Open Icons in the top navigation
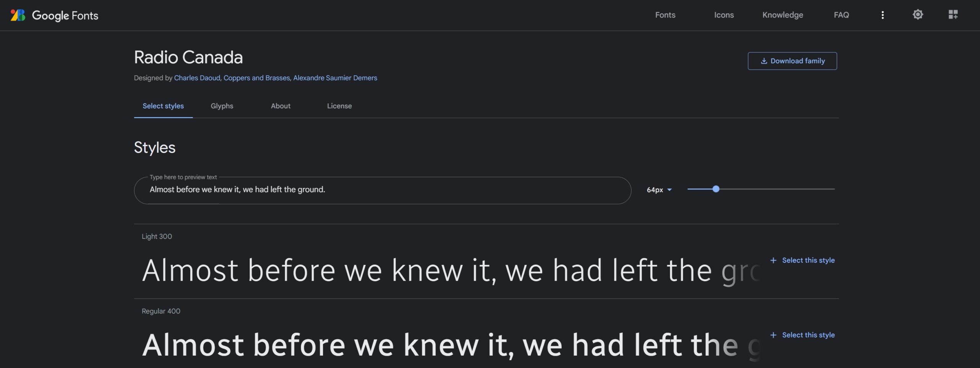This screenshot has height=368, width=980. [x=724, y=15]
